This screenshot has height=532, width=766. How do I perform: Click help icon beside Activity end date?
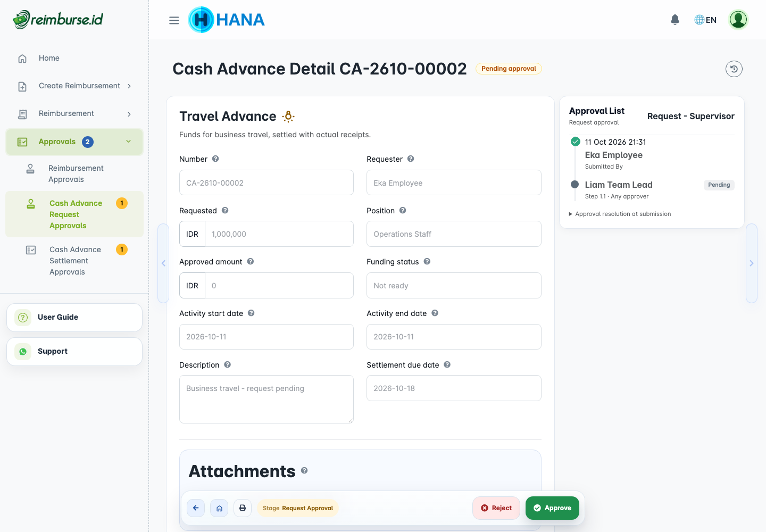point(435,313)
